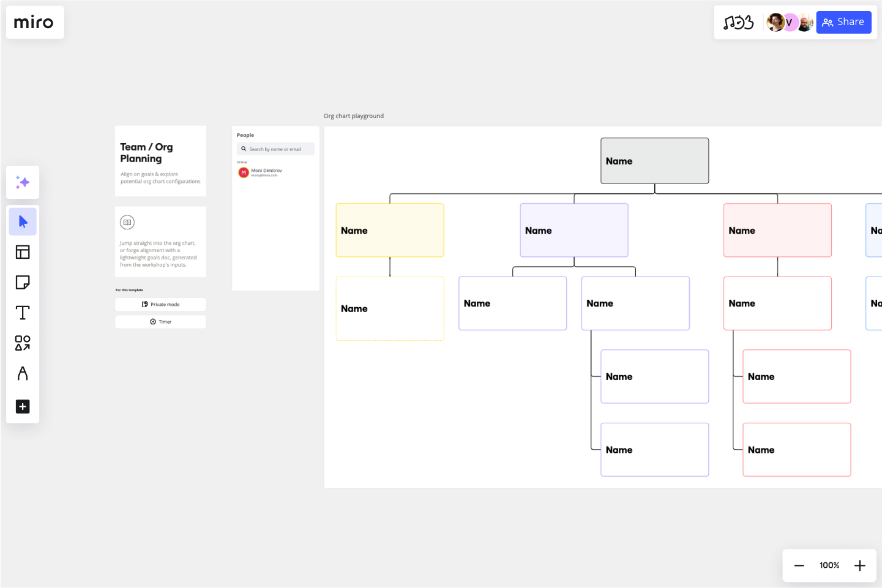Select the Sticky note tool
Image resolution: width=882 pixels, height=588 pixels.
click(22, 282)
